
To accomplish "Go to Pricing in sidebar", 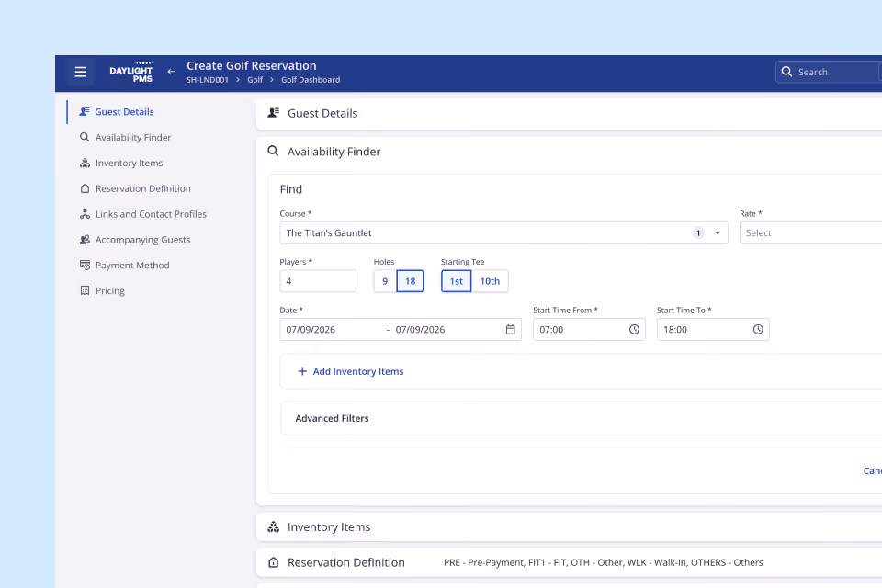I will click(110, 291).
